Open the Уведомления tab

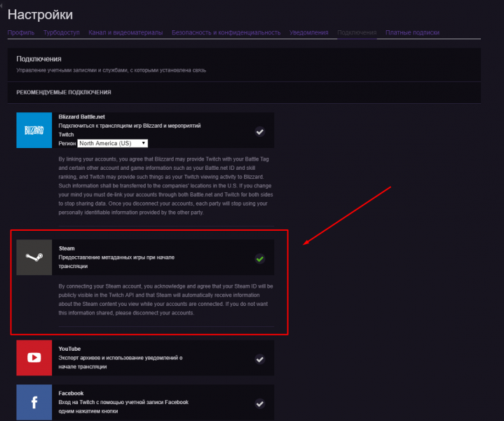(x=308, y=32)
